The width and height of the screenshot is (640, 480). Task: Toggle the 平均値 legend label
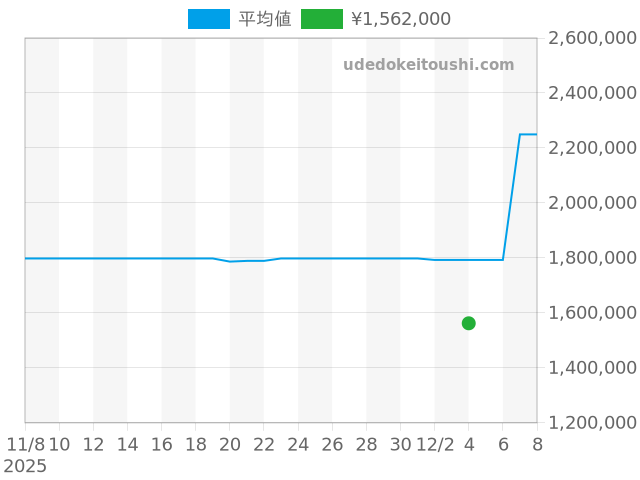[x=265, y=19]
